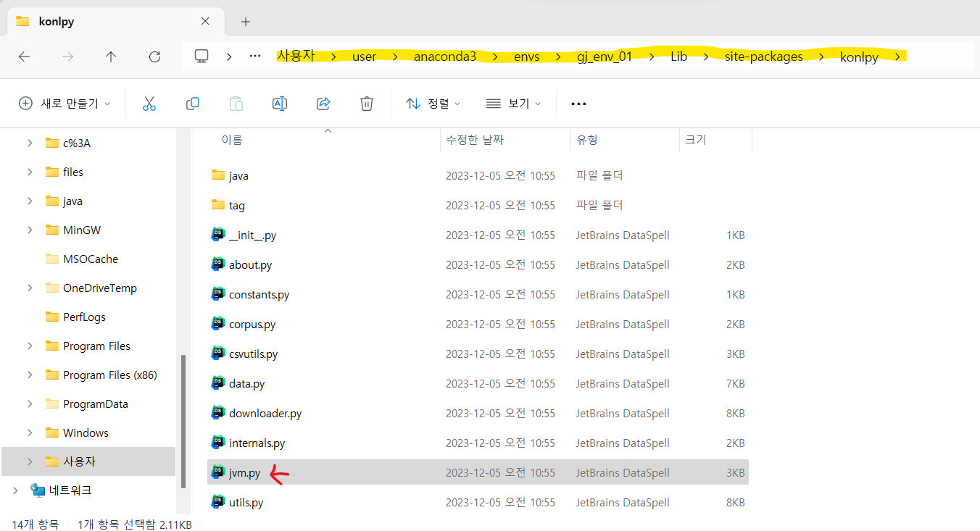Expand the Program Files (x86) folder
This screenshot has width=980, height=531.
[x=30, y=375]
